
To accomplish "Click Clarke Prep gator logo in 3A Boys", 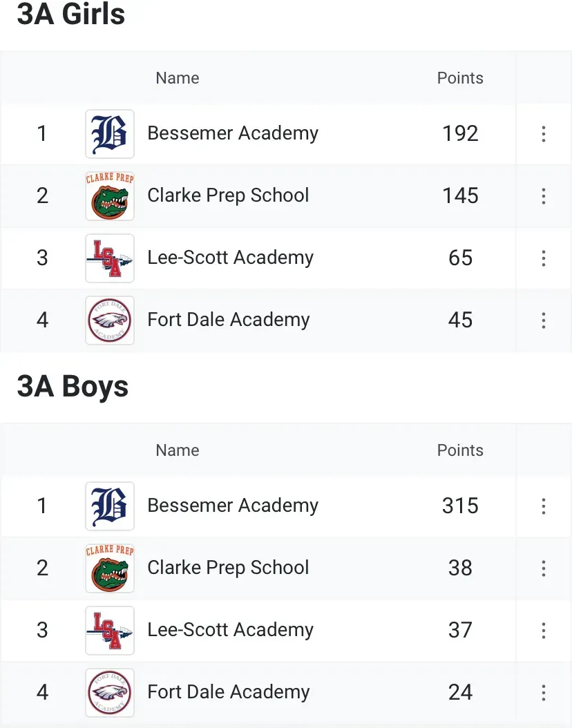I will (x=110, y=568).
